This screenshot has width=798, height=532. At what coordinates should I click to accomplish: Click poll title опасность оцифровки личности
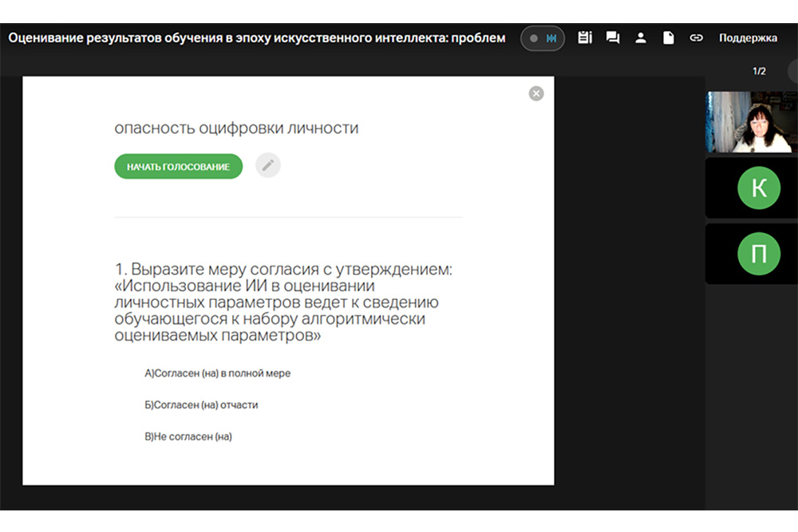[x=236, y=128]
